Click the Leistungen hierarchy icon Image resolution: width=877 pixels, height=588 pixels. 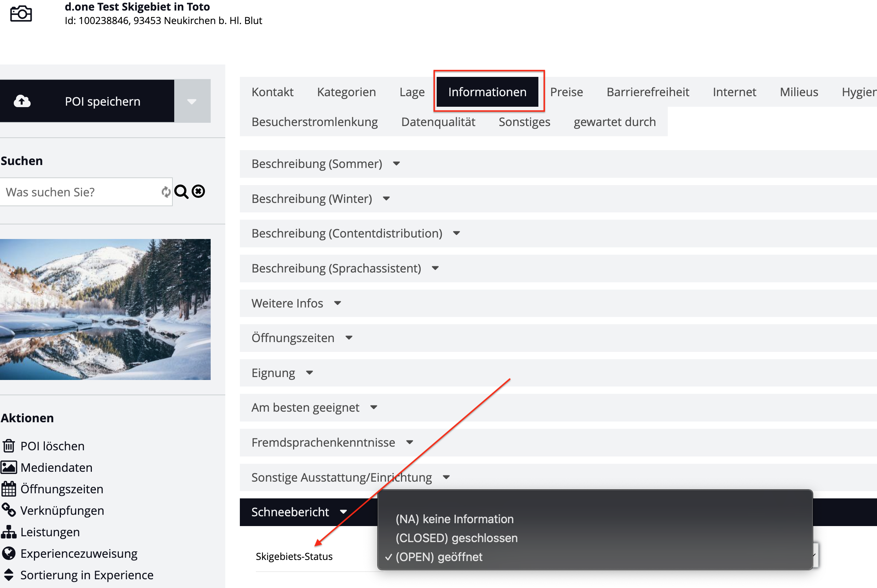click(9, 532)
